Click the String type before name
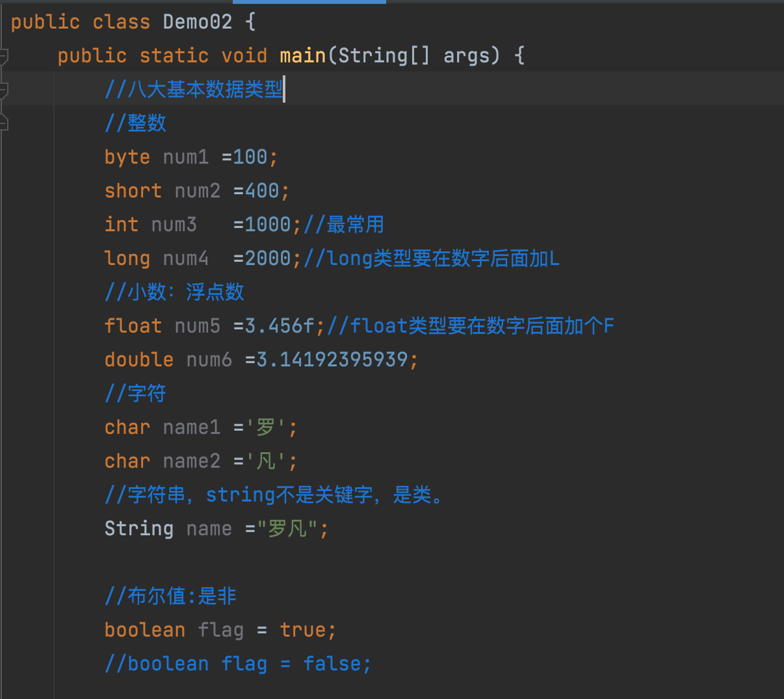This screenshot has width=784, height=699. (138, 529)
